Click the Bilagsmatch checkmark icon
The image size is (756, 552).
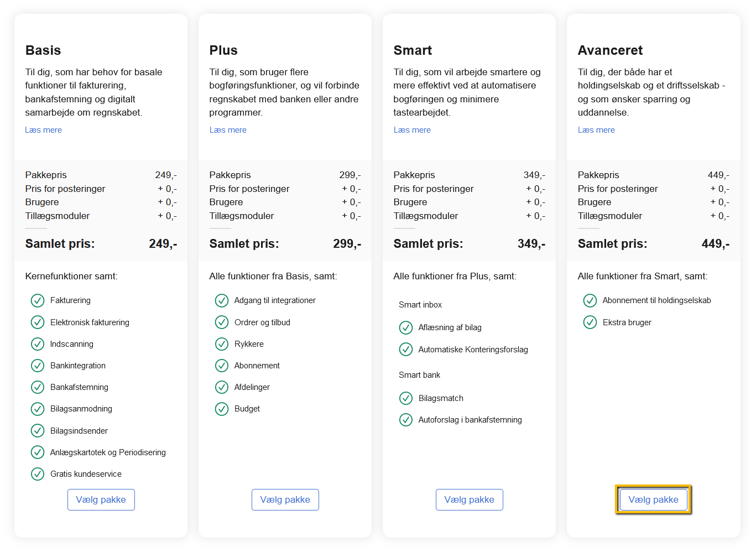point(406,398)
